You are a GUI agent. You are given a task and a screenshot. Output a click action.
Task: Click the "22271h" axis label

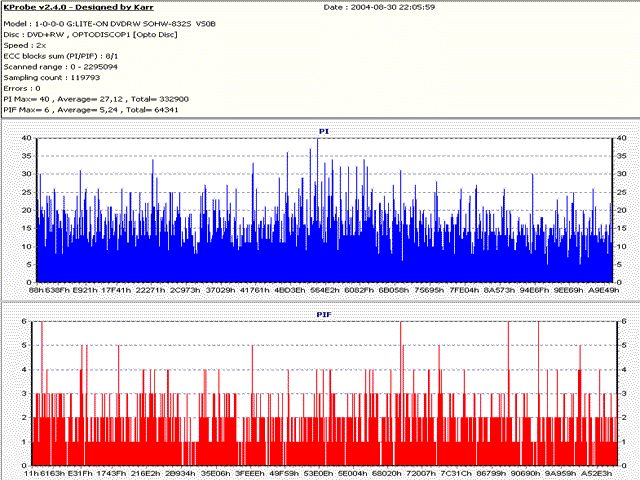click(150, 290)
